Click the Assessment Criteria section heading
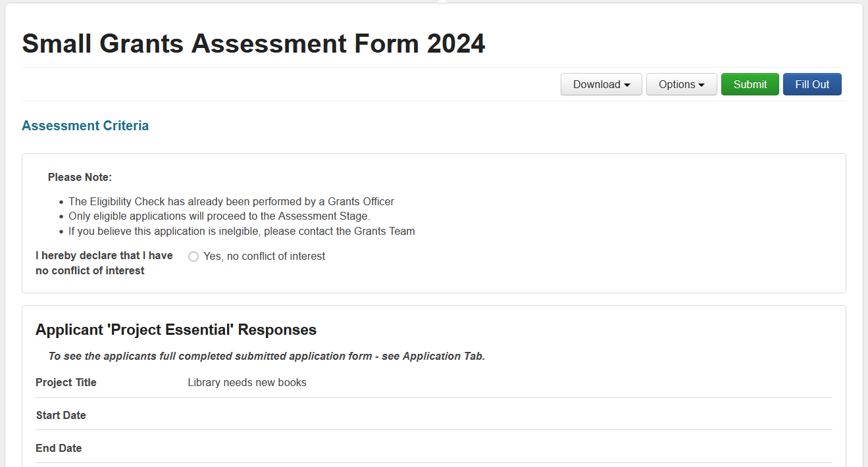868x467 pixels. pos(85,126)
